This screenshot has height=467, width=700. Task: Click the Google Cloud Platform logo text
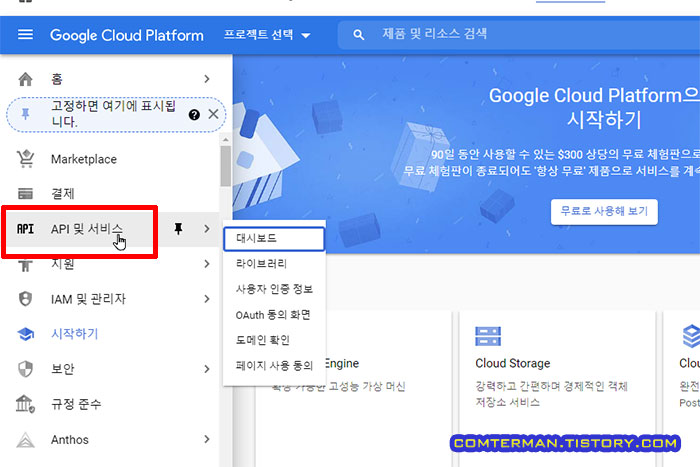coord(127,35)
